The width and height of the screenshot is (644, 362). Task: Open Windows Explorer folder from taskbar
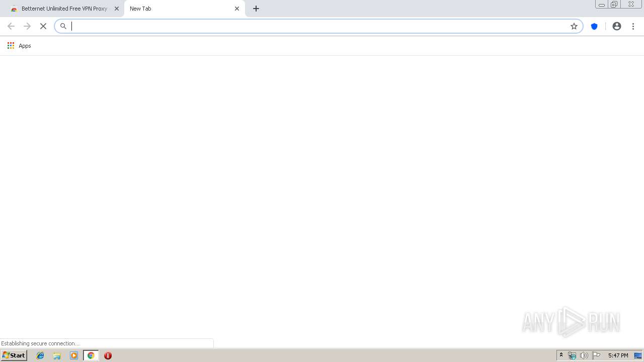click(x=57, y=355)
